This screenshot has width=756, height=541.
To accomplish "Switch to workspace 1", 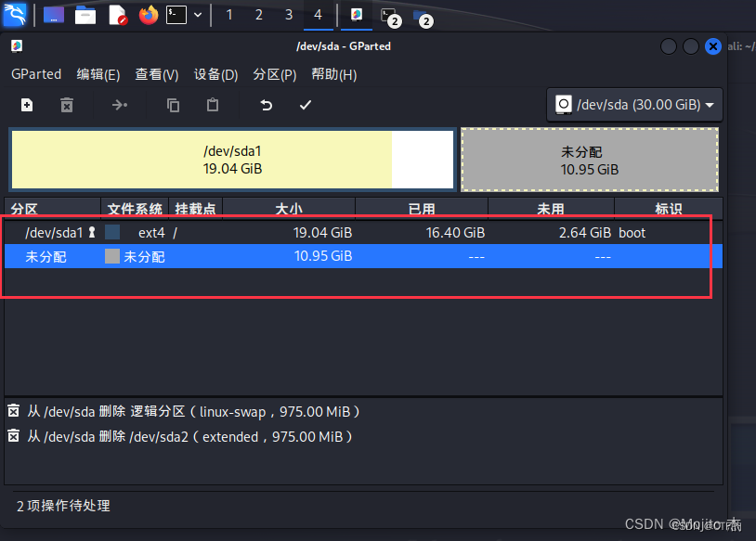I will [x=229, y=15].
